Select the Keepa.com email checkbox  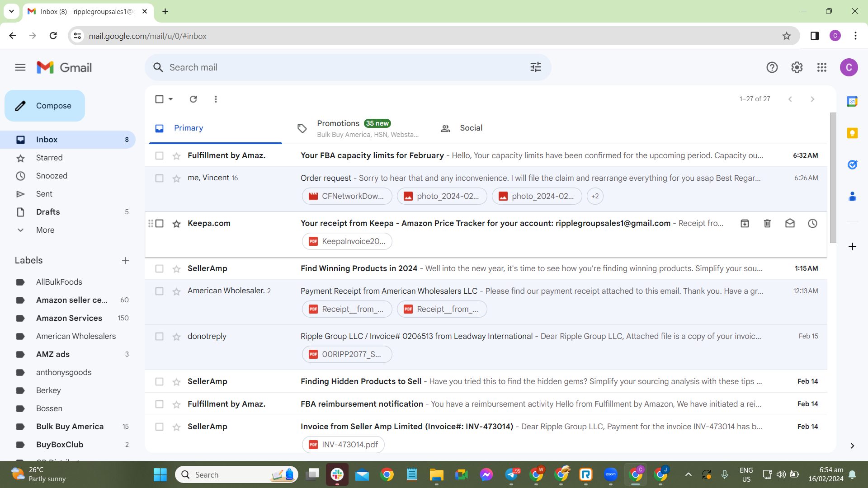[x=159, y=223]
